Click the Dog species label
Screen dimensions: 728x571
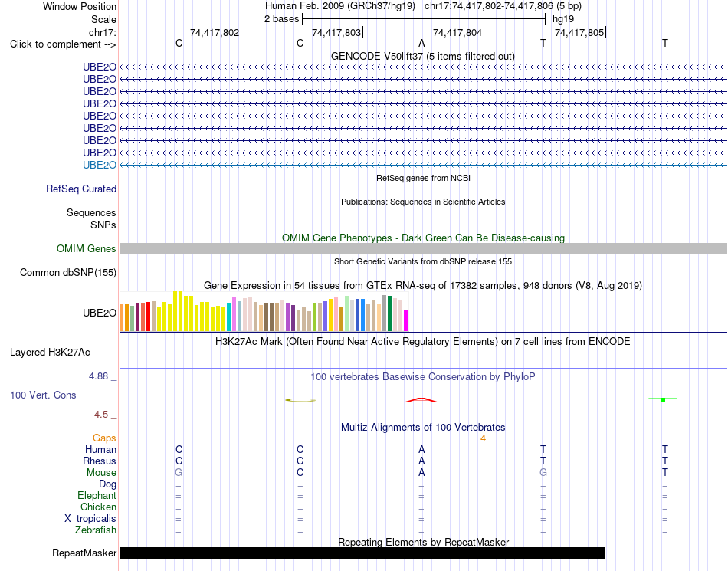click(107, 484)
